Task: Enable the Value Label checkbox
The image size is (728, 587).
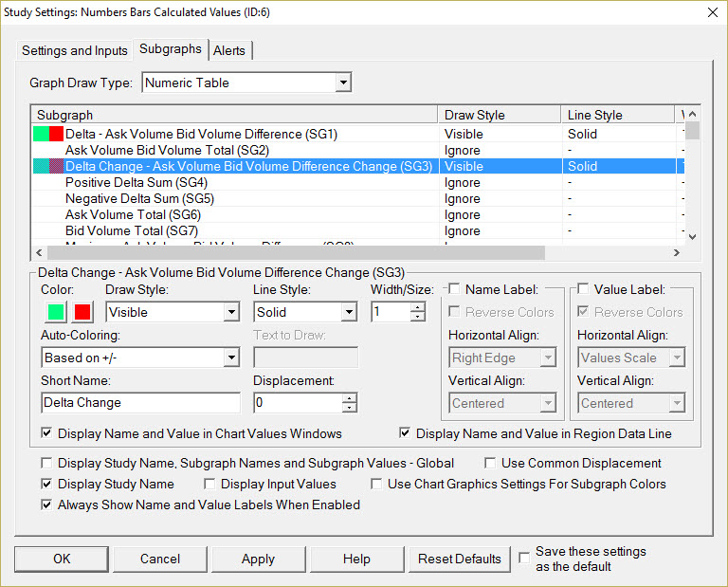Action: [x=583, y=289]
